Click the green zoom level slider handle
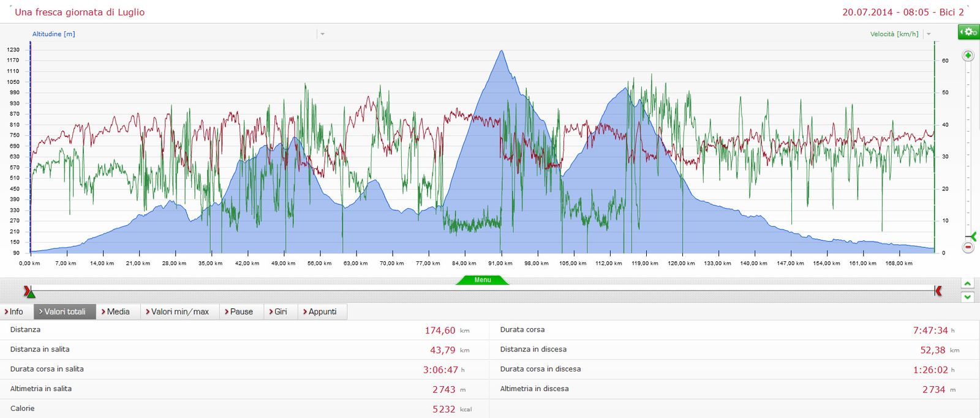Screen dimensions: 980x418 point(971,236)
